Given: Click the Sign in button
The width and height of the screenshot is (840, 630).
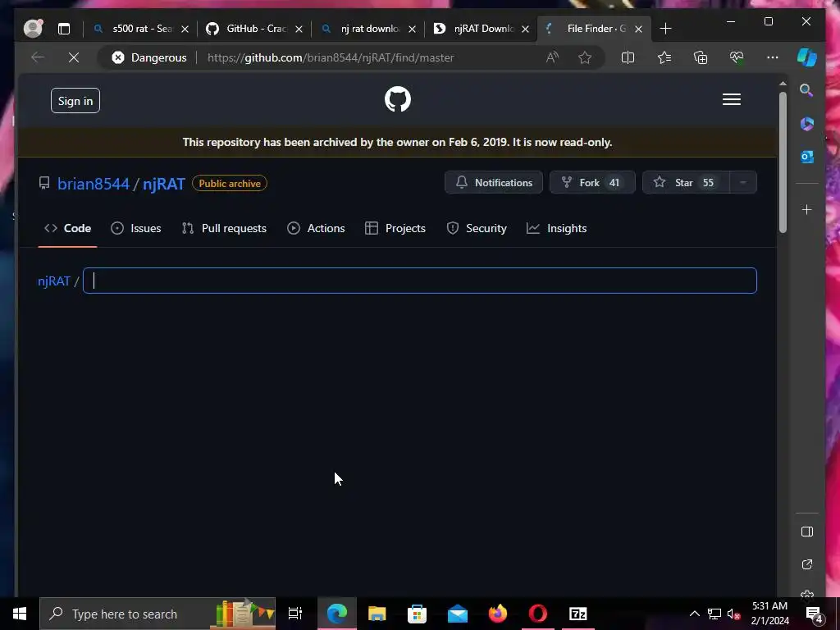Looking at the screenshot, I should 75,101.
